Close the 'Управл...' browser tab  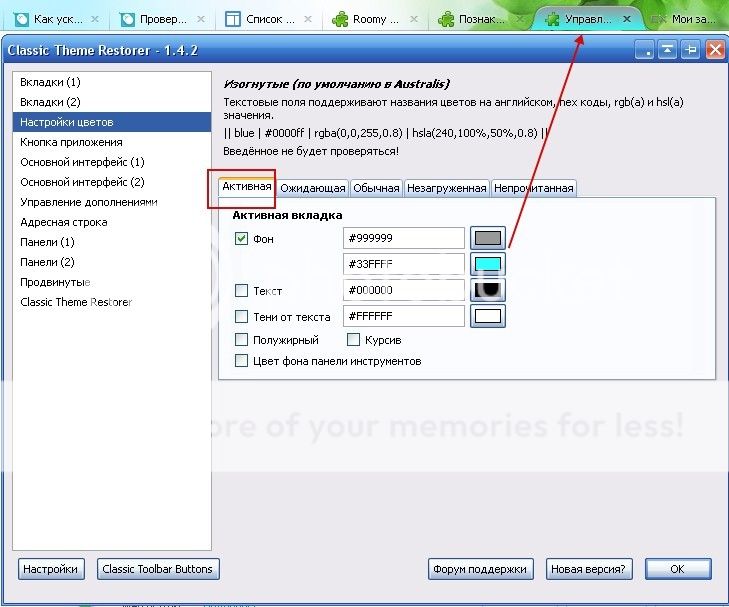click(627, 19)
